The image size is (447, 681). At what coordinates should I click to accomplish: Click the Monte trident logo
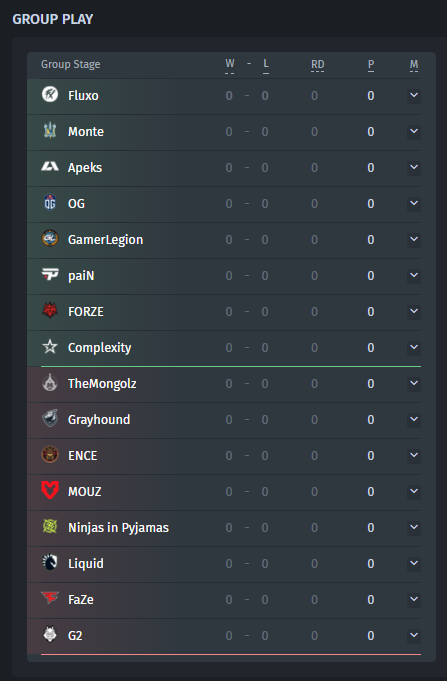(x=50, y=130)
